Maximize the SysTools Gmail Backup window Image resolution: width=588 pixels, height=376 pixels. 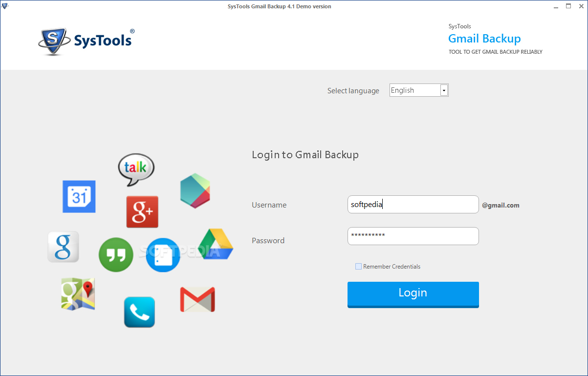[568, 6]
